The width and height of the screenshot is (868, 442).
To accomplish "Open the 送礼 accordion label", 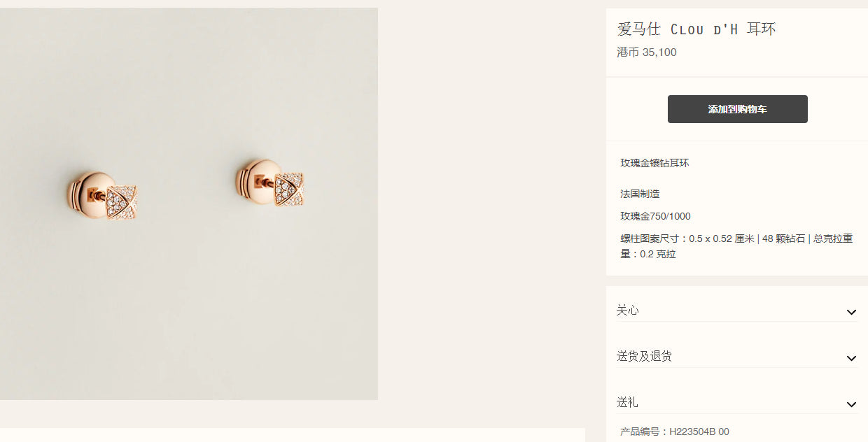I will (x=627, y=402).
